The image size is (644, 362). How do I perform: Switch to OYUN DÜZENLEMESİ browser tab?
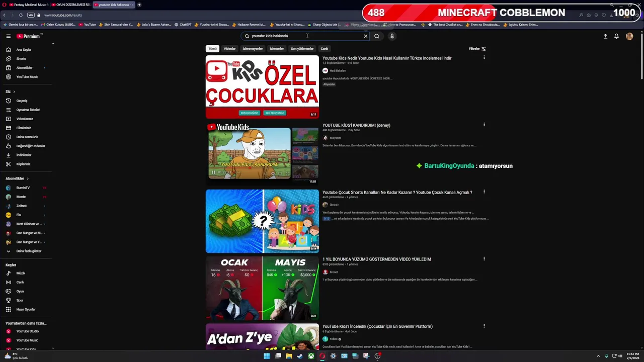pos(71,5)
